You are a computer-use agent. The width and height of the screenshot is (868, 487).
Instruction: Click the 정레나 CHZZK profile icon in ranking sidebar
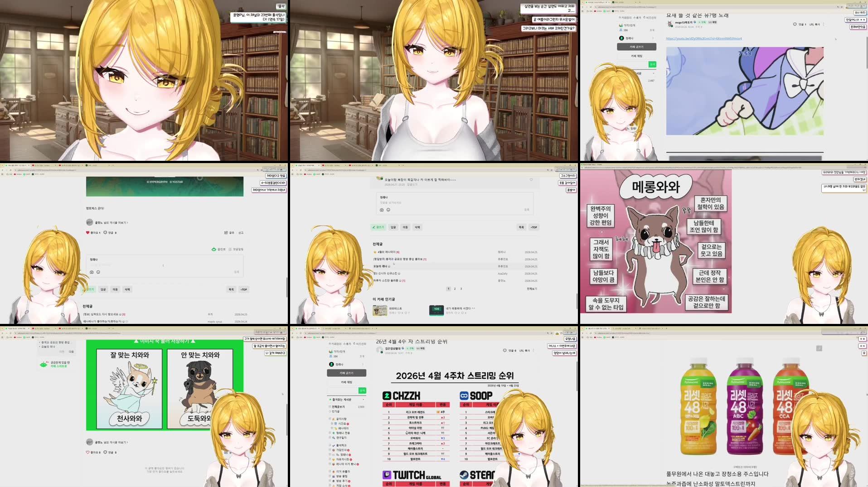pos(331,364)
